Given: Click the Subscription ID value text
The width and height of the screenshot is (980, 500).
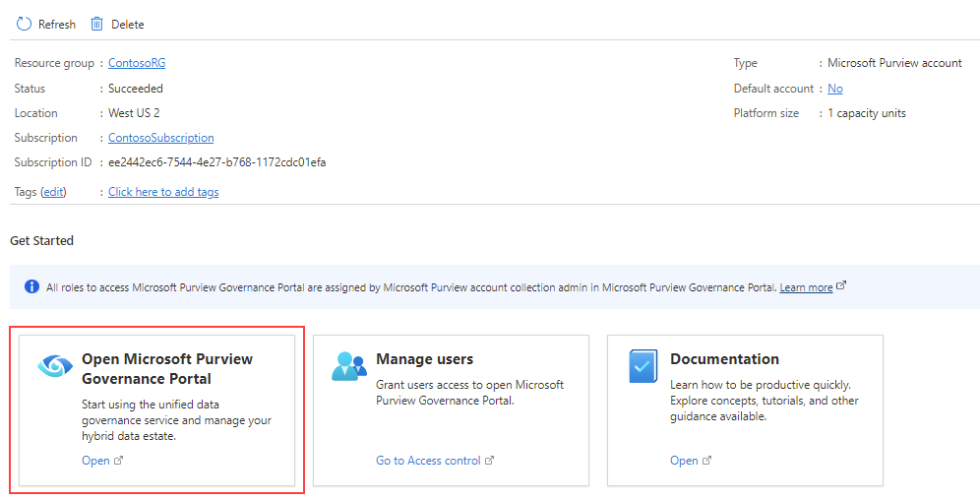Looking at the screenshot, I should click(x=216, y=162).
